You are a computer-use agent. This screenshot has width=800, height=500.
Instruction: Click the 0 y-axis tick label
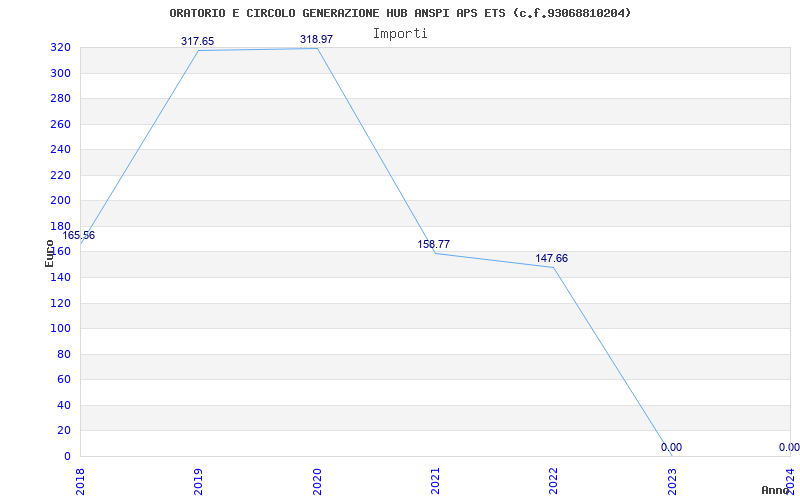[x=67, y=456]
